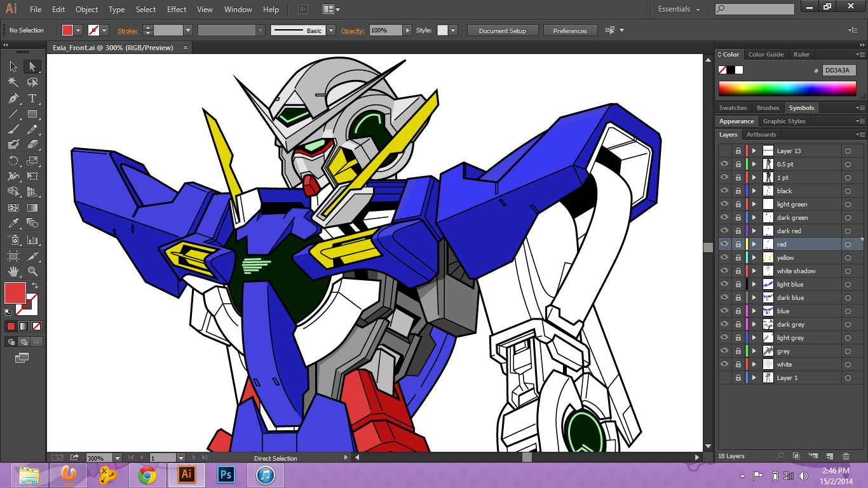Hide the yellow layer

tap(724, 257)
